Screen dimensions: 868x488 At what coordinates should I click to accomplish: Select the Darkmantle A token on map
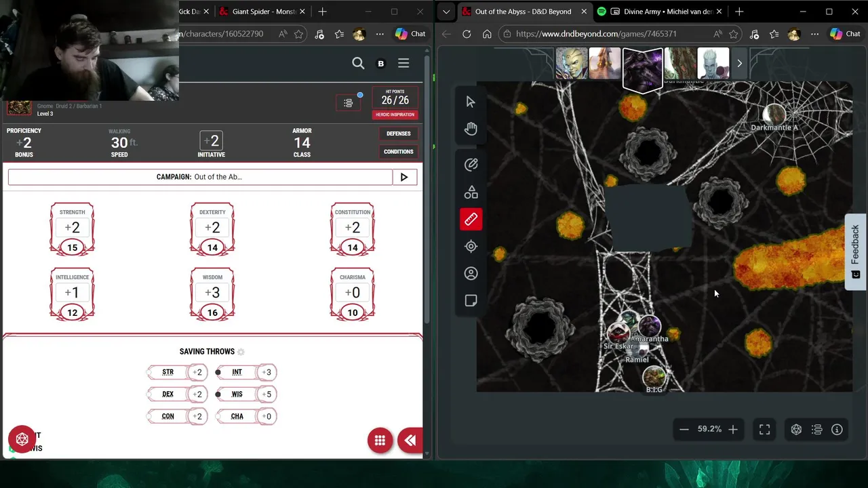[x=774, y=115]
